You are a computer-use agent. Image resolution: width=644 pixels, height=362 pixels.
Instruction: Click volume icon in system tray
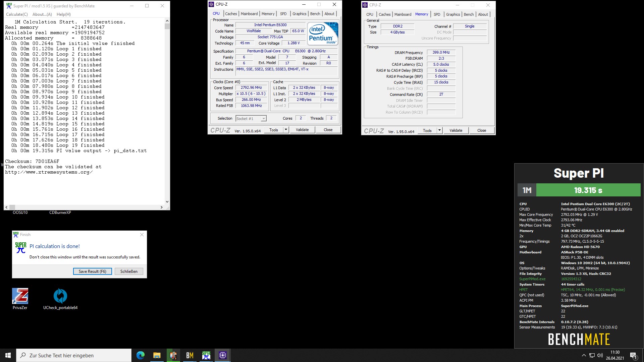(x=600, y=355)
